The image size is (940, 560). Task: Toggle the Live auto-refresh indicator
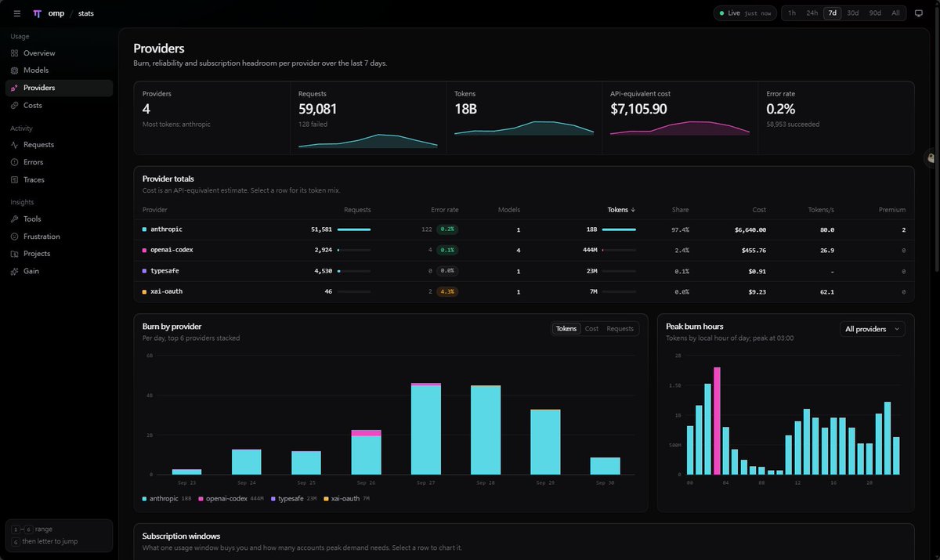(x=745, y=13)
